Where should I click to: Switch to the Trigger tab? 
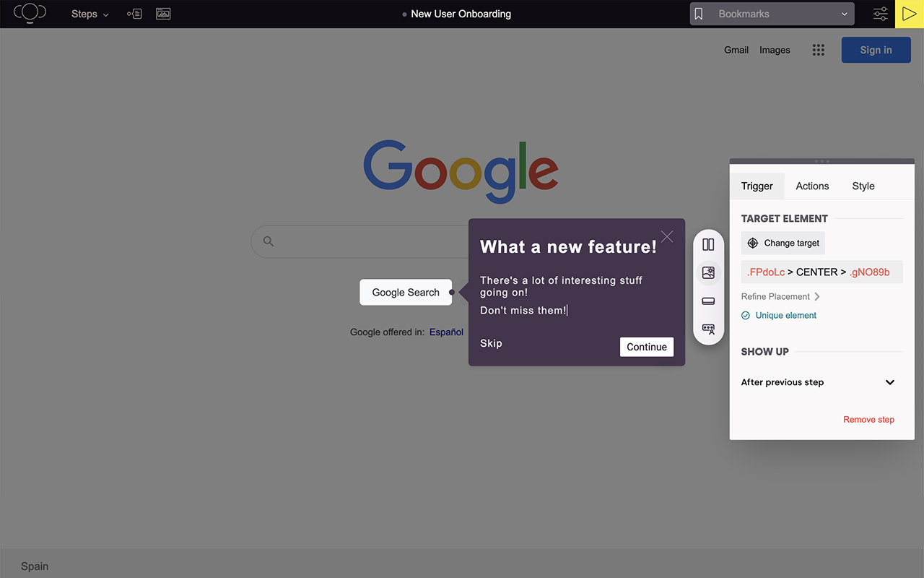click(757, 186)
